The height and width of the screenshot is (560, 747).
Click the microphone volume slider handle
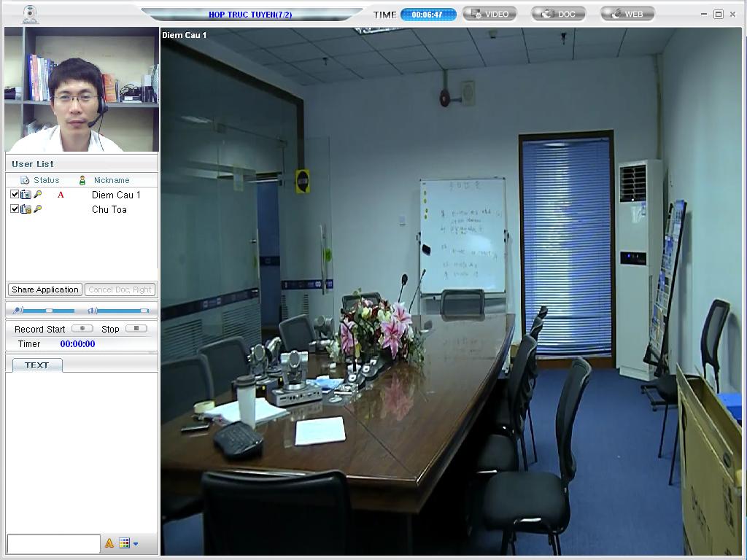tap(50, 311)
